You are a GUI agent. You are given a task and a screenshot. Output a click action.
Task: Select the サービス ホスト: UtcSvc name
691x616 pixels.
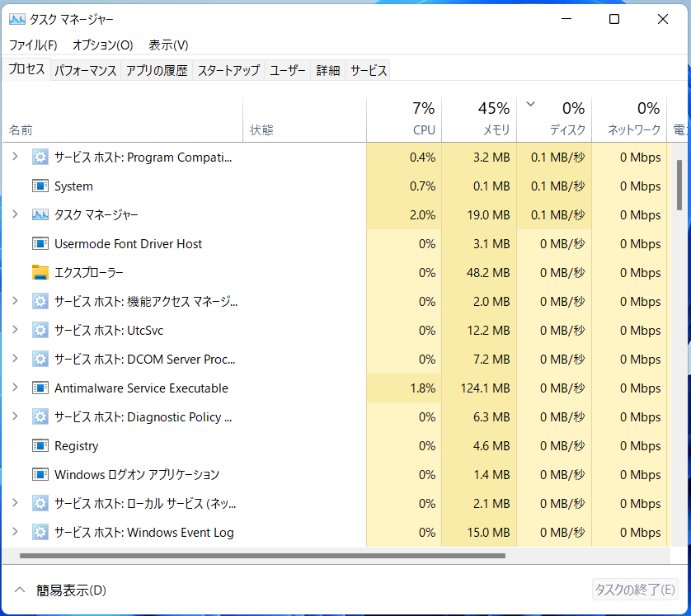pos(108,331)
